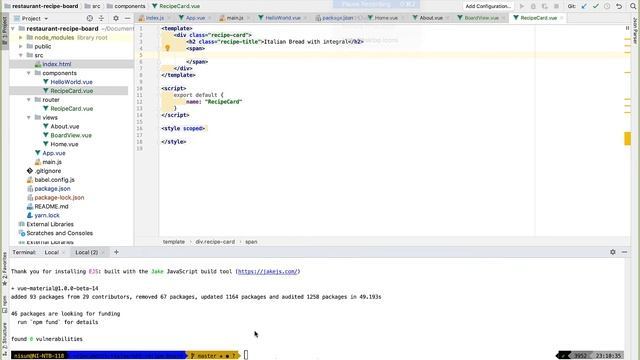Switch to the HelloWorld.vue editor tab
The image size is (640, 360).
(x=282, y=18)
